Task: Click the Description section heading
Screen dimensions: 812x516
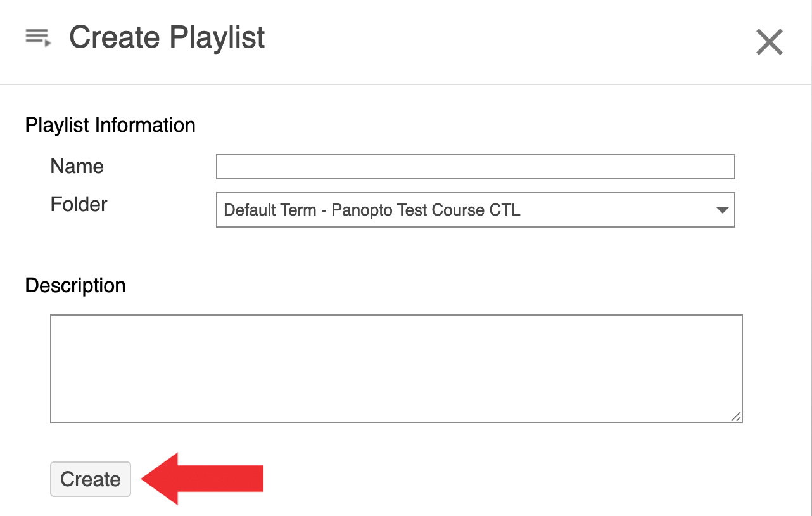Action: 75,286
